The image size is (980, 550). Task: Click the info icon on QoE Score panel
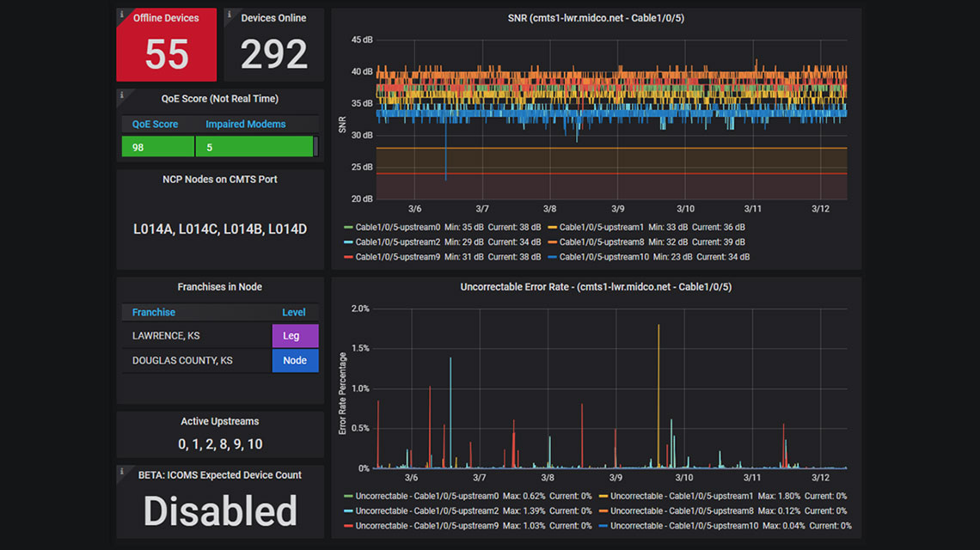click(x=122, y=95)
